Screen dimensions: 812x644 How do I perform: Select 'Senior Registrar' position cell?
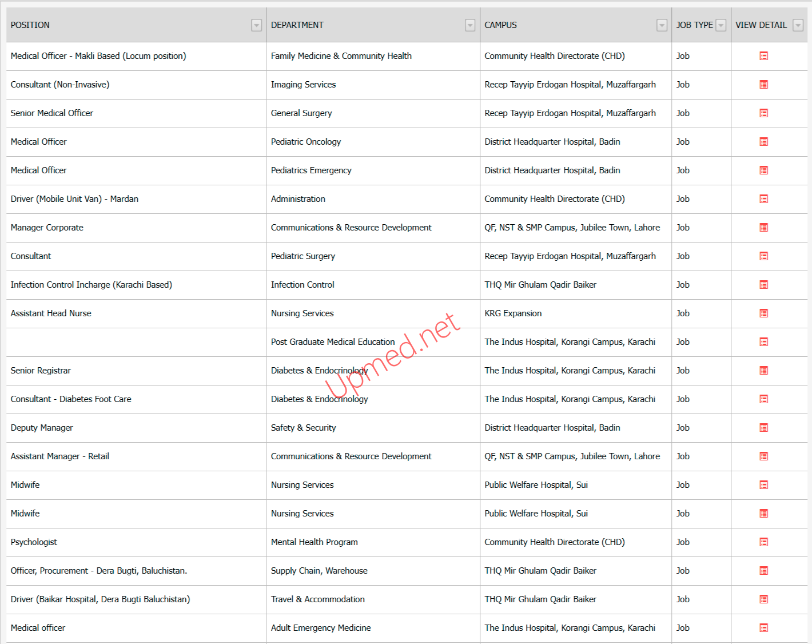click(136, 371)
